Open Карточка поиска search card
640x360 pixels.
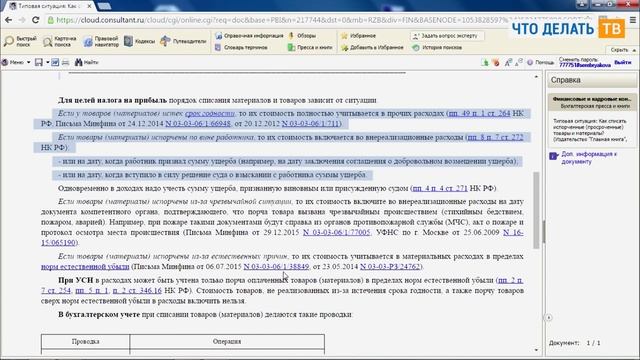click(x=60, y=41)
